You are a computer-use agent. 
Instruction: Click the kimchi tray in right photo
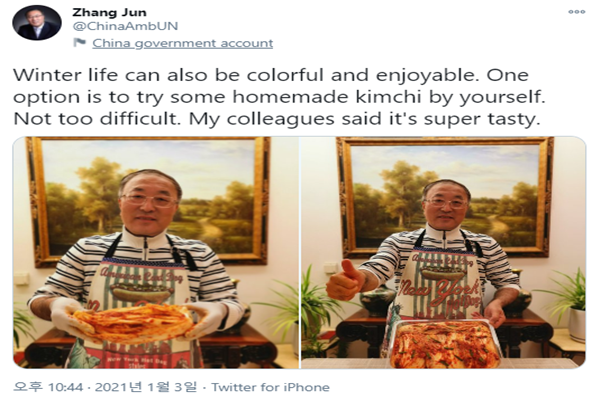tap(445, 343)
